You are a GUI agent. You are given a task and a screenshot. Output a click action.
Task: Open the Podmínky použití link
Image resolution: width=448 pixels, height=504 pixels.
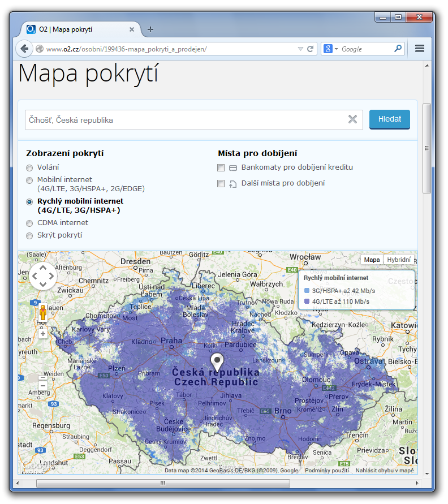pyautogui.click(x=327, y=470)
